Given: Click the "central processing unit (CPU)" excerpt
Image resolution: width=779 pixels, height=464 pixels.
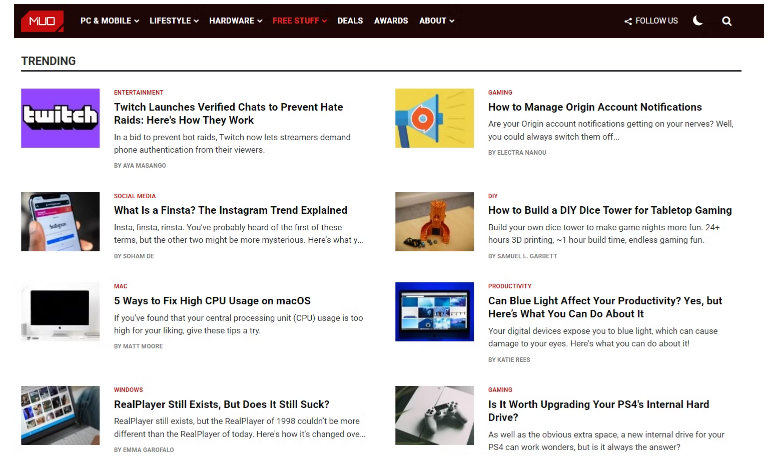Looking at the screenshot, I should coord(238,324).
